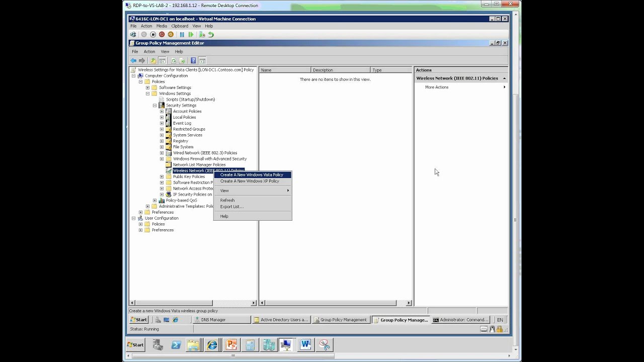644x362 pixels.
Task: Open Action menu in Group Policy Editor
Action: pos(149,52)
